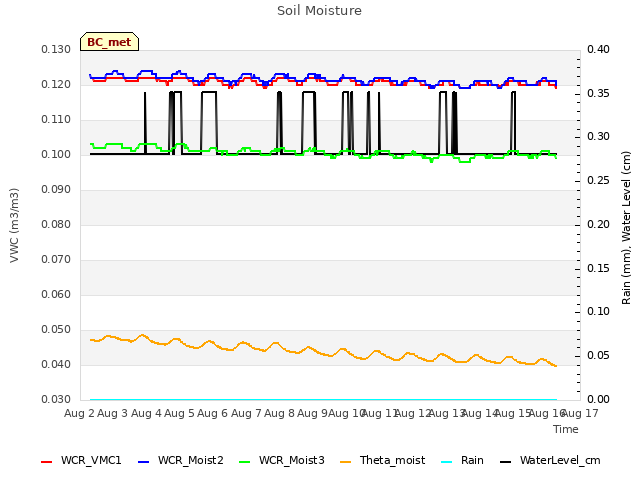Click the Aug 17 date tick label
640x480 pixels.
coord(581,413)
